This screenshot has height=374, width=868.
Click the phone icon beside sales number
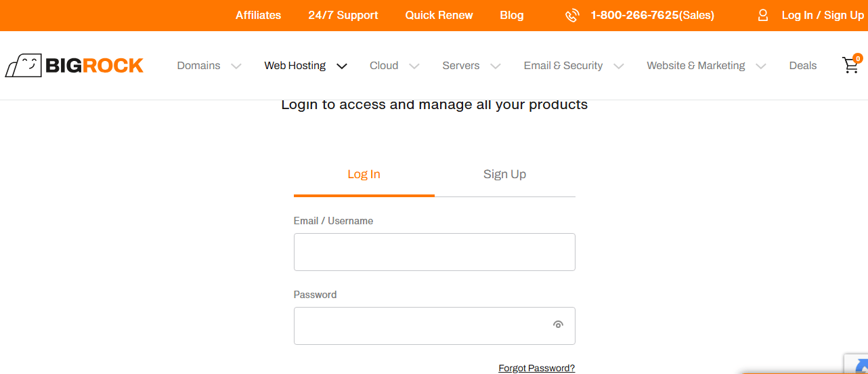click(x=573, y=16)
